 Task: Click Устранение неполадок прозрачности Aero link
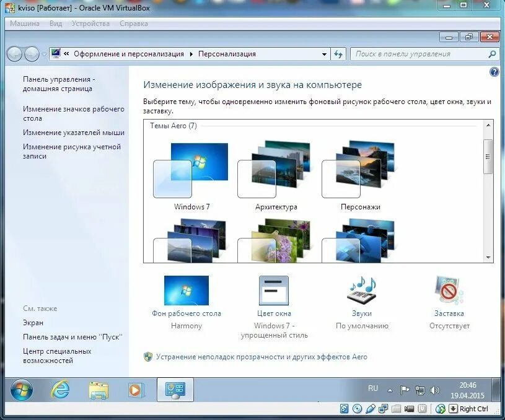point(261,357)
